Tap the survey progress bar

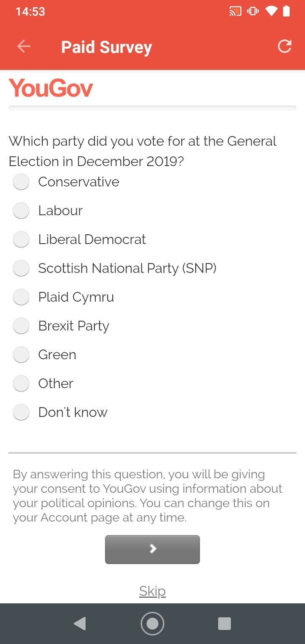(x=152, y=108)
